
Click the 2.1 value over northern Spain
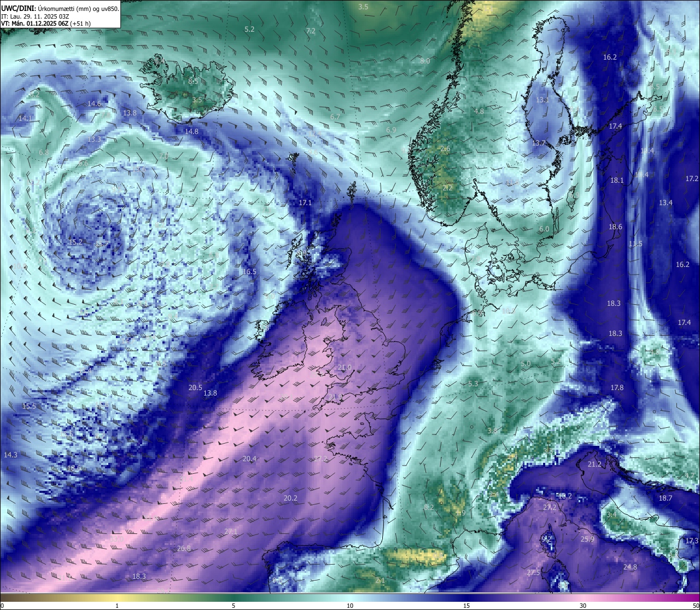[380, 580]
